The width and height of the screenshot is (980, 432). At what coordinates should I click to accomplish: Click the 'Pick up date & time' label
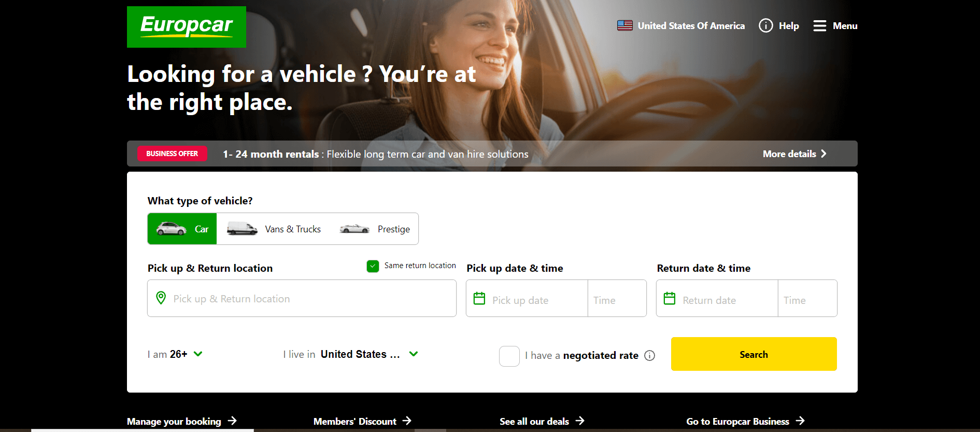pyautogui.click(x=515, y=268)
